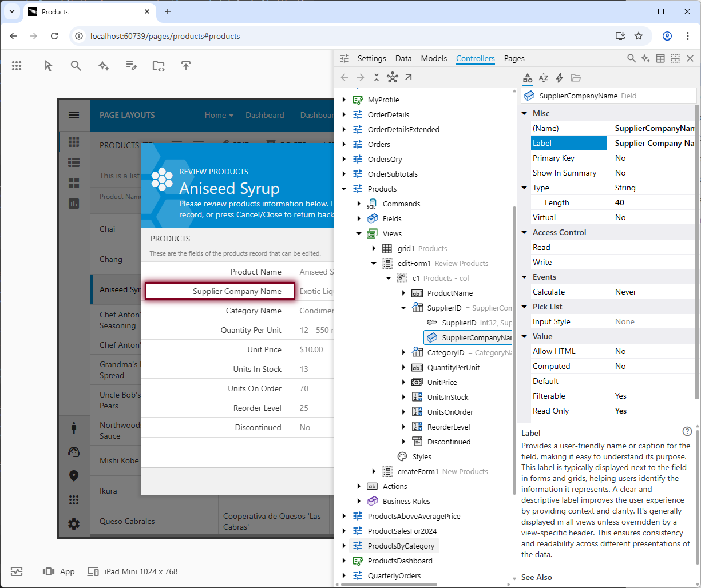The image size is (701, 588).
Task: Select the UnitPrice field in tree
Action: [442, 382]
